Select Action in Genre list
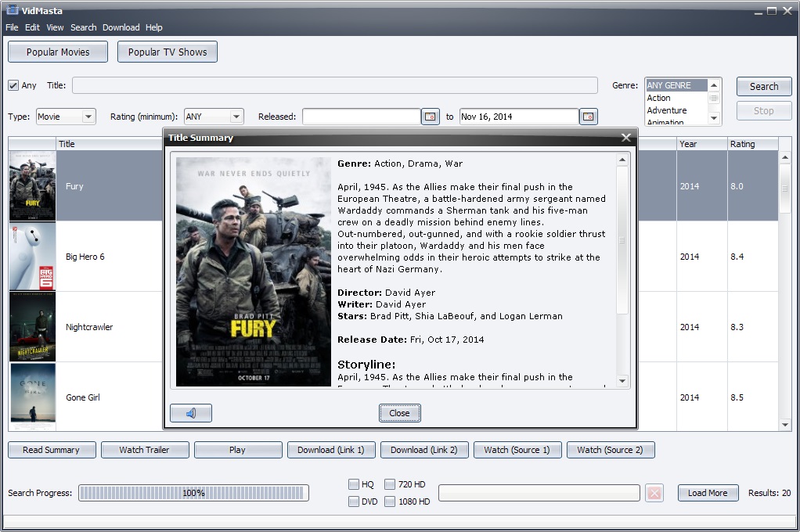800x532 pixels. [x=676, y=98]
